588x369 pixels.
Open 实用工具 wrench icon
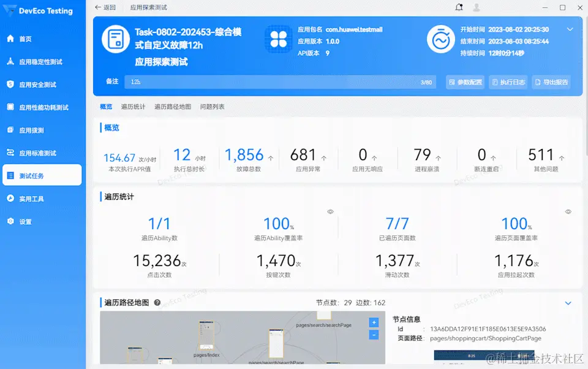pos(10,199)
